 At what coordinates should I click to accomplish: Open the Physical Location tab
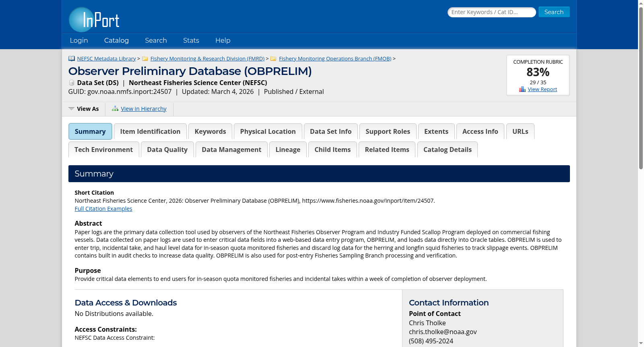click(268, 131)
